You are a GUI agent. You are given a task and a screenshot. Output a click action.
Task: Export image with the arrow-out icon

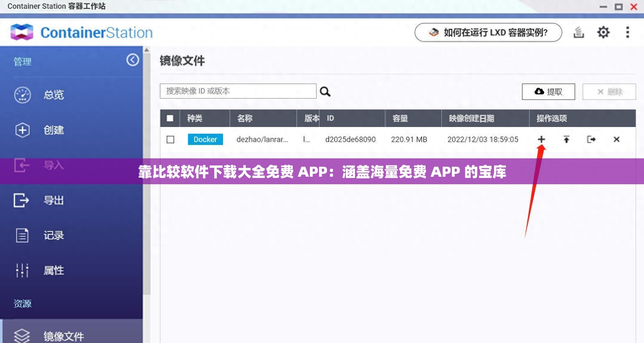(x=591, y=140)
